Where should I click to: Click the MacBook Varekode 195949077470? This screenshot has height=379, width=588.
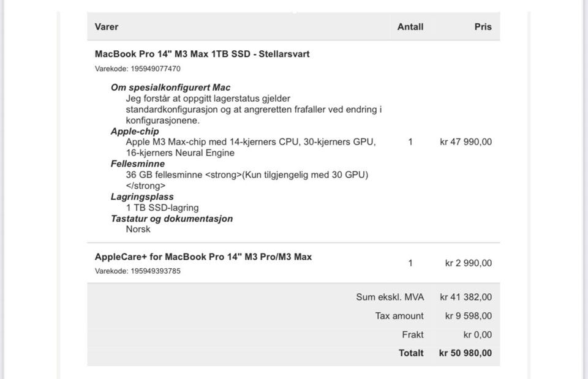(137, 69)
